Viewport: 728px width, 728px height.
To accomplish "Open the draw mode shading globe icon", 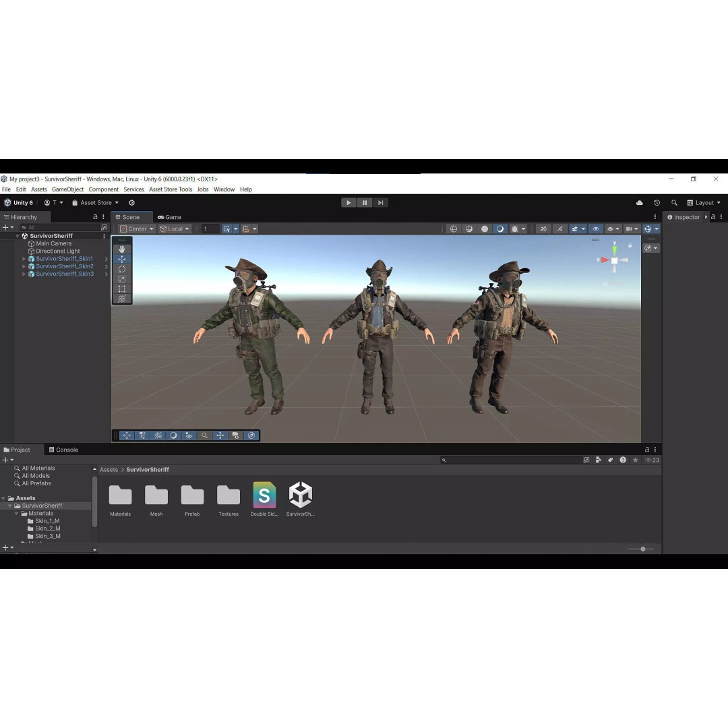I will pos(454,229).
